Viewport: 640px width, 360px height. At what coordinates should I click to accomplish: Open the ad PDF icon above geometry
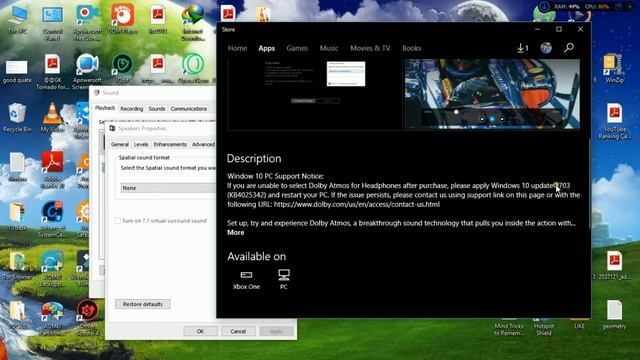click(x=614, y=265)
